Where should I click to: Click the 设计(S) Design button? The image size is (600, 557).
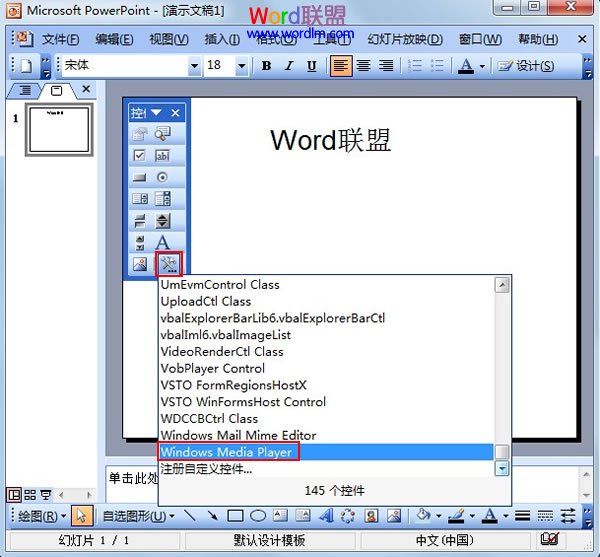pos(526,66)
